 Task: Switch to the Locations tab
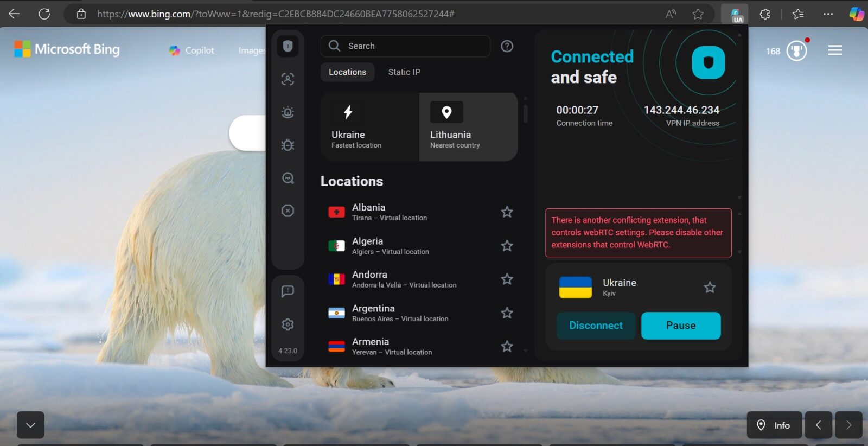coord(347,72)
